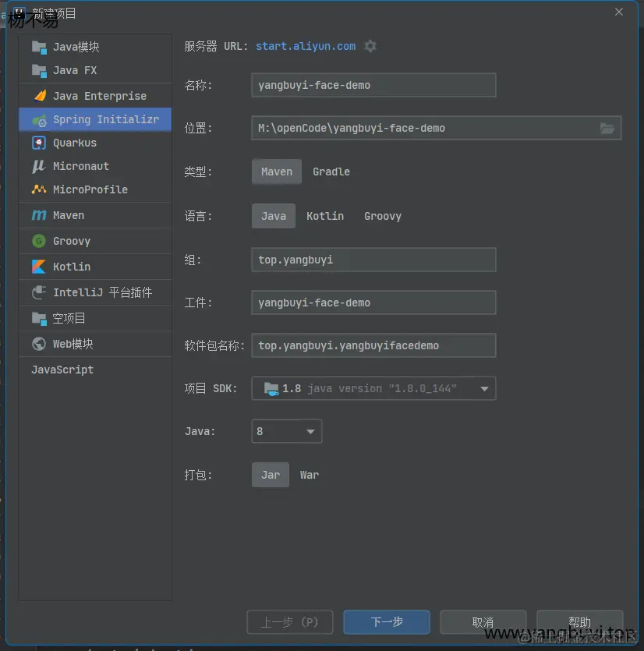Click the Java模块 folder icon
Screen dimensions: 644x651
click(39, 48)
